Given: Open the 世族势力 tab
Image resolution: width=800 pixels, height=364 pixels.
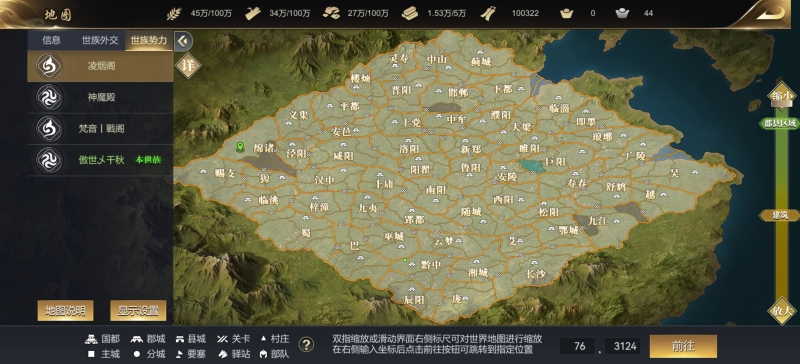Looking at the screenshot, I should (148, 40).
